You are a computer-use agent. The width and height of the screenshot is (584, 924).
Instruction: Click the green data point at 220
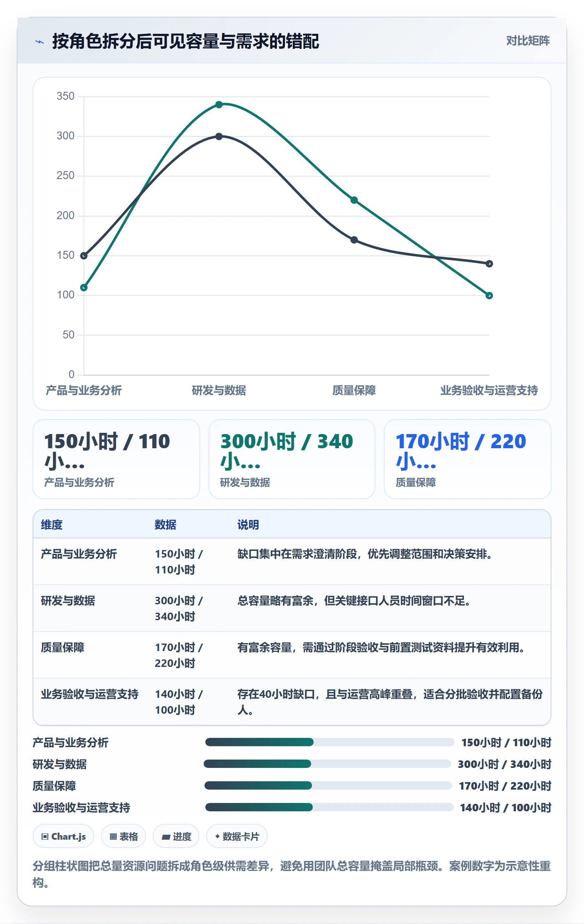(x=354, y=200)
